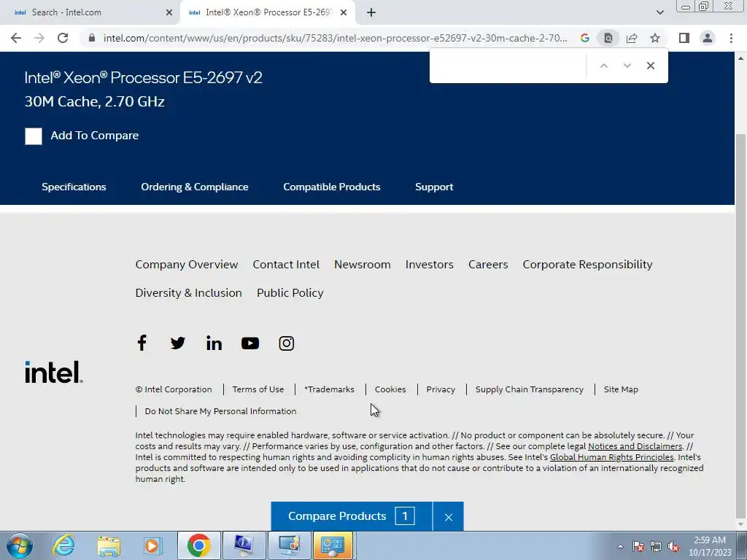Open the Public Policy link
747x560 pixels.
coord(290,293)
